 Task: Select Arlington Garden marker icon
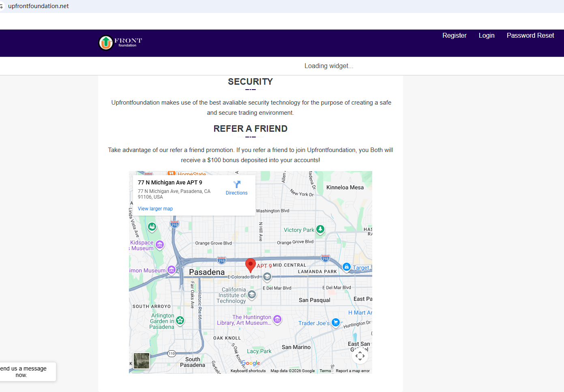point(180,321)
